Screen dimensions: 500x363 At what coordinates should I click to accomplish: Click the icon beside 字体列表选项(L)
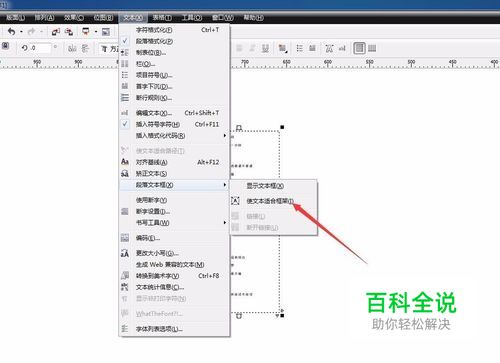click(x=125, y=329)
